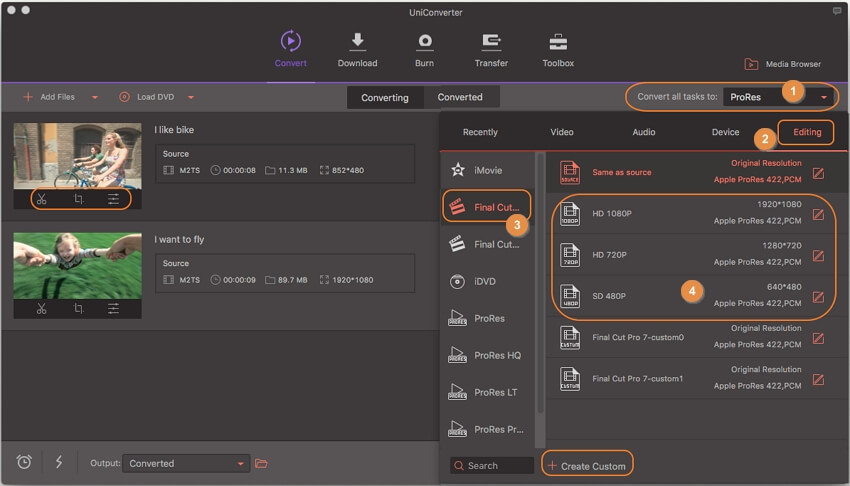Choose ProRes in the format list
Image resolution: width=850 pixels, height=486 pixels.
click(x=487, y=318)
